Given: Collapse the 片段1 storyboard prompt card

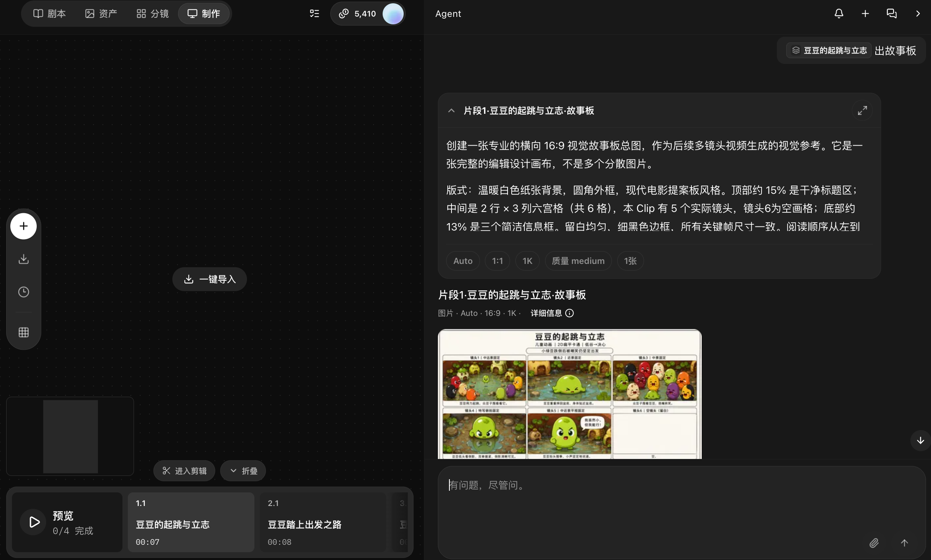Looking at the screenshot, I should click(x=451, y=111).
